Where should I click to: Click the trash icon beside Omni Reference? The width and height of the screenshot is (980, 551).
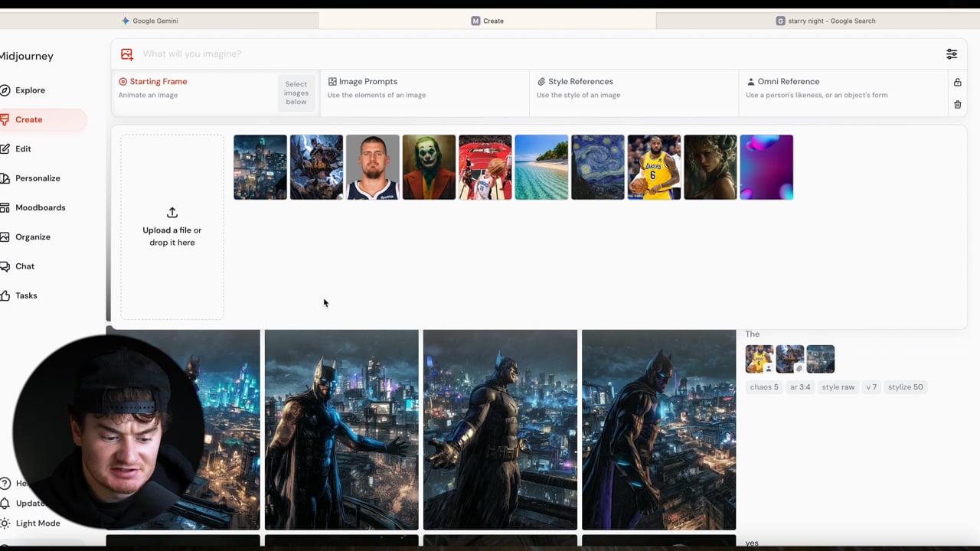[x=957, y=104]
